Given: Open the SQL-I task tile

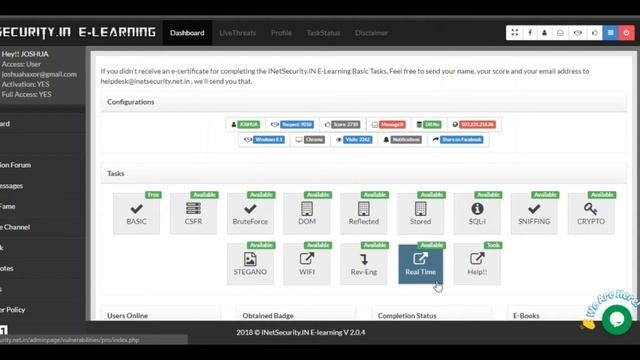Looking at the screenshot, I should [477, 214].
